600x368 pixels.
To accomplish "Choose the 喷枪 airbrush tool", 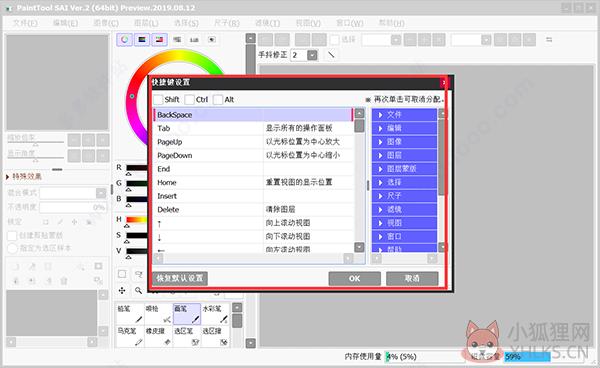I will (158, 314).
